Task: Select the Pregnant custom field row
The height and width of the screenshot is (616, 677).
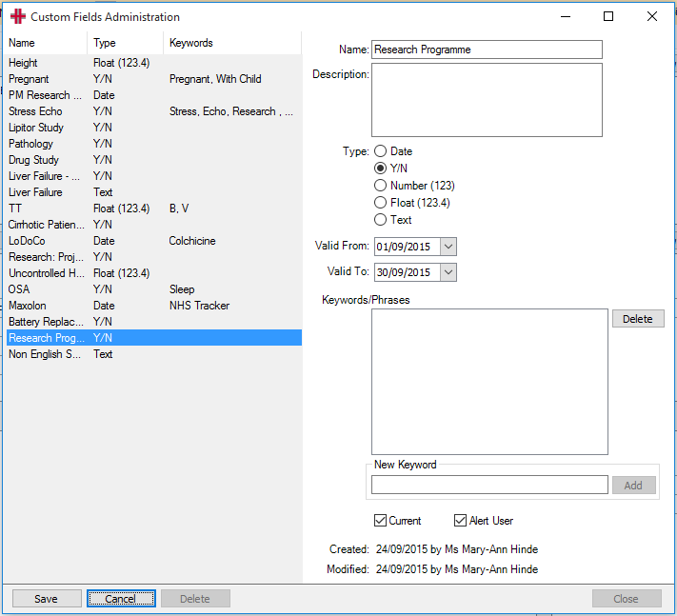Action: click(x=153, y=79)
